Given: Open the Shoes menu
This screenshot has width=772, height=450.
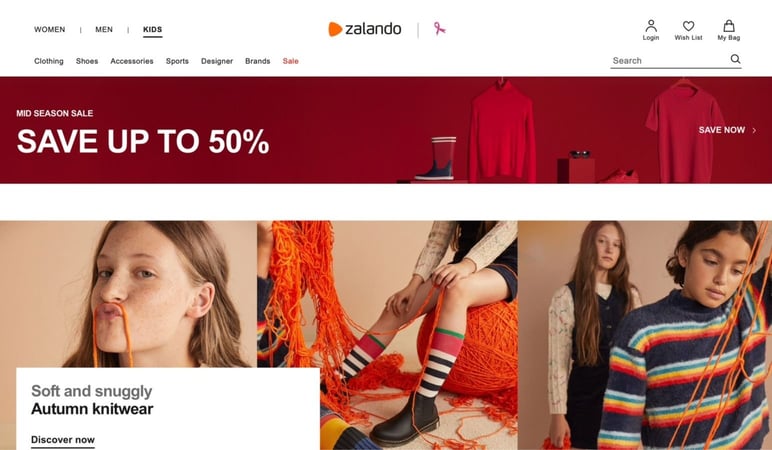Looking at the screenshot, I should [87, 61].
